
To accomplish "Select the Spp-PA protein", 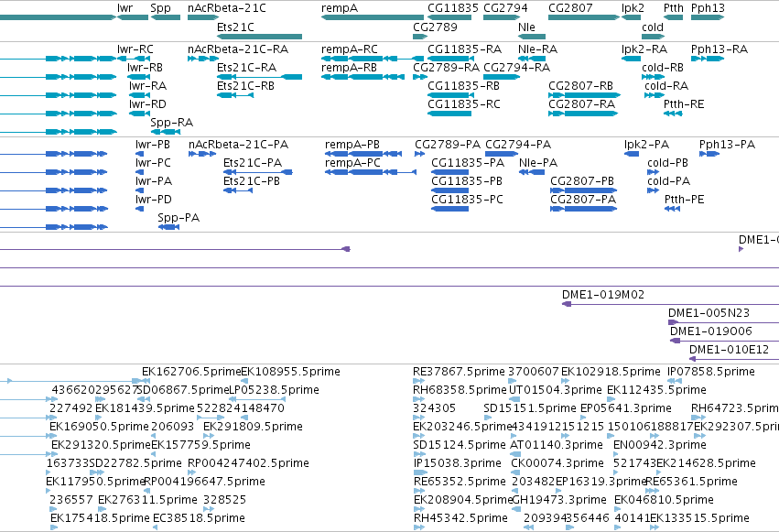I will pos(169,227).
